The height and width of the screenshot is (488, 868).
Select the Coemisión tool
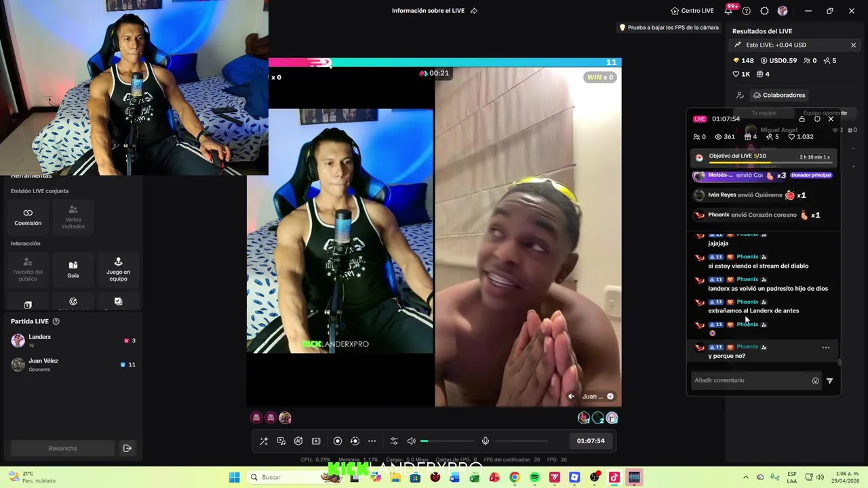pos(28,217)
